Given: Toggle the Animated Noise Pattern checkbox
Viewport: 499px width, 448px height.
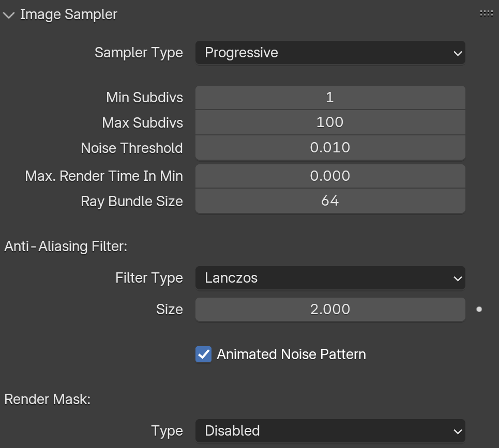Looking at the screenshot, I should [x=203, y=354].
